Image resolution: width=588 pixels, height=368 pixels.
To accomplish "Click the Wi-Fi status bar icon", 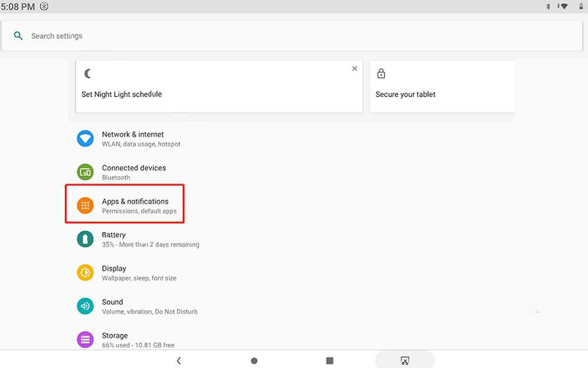I will click(563, 6).
